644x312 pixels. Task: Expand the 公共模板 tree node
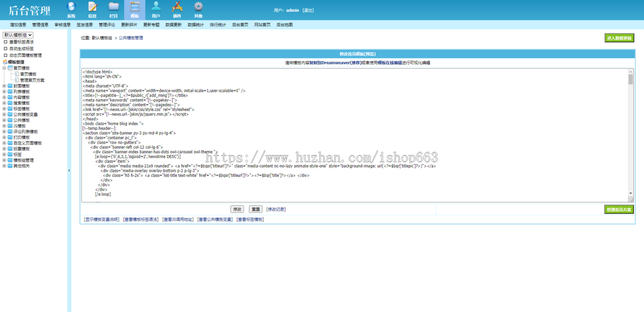coord(4,121)
